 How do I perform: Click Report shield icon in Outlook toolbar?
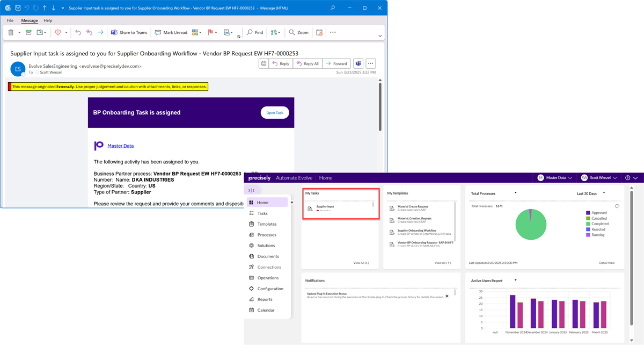(58, 32)
